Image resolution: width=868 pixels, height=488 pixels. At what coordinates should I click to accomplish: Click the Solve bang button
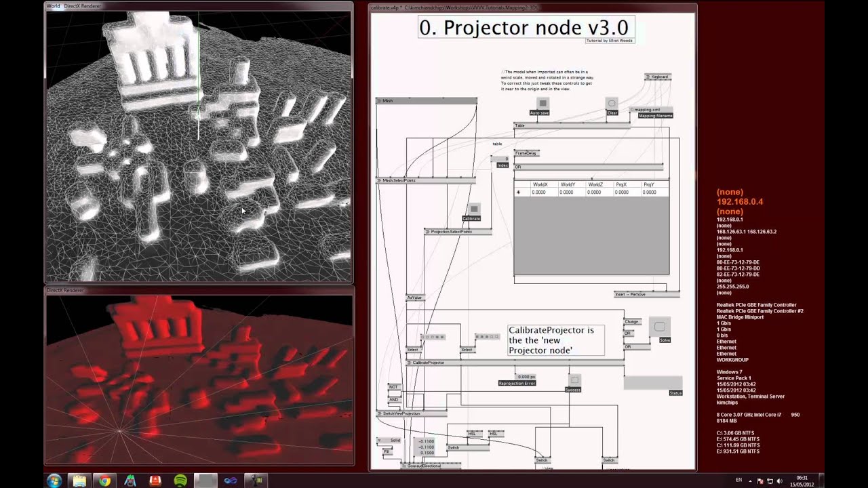tap(659, 327)
